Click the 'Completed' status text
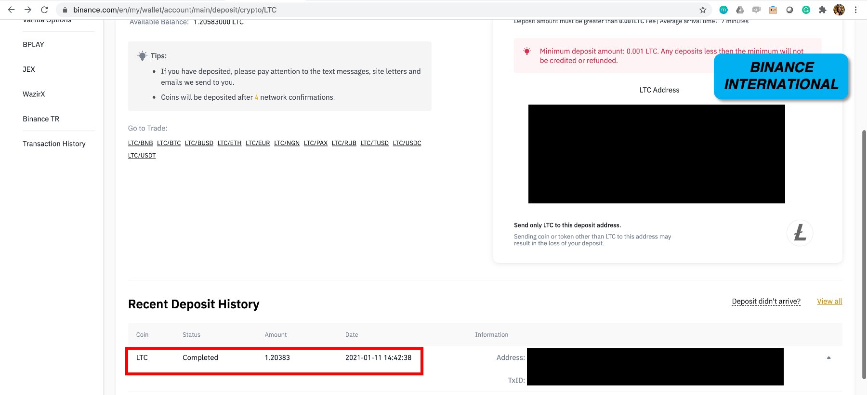The image size is (868, 395). [x=200, y=357]
